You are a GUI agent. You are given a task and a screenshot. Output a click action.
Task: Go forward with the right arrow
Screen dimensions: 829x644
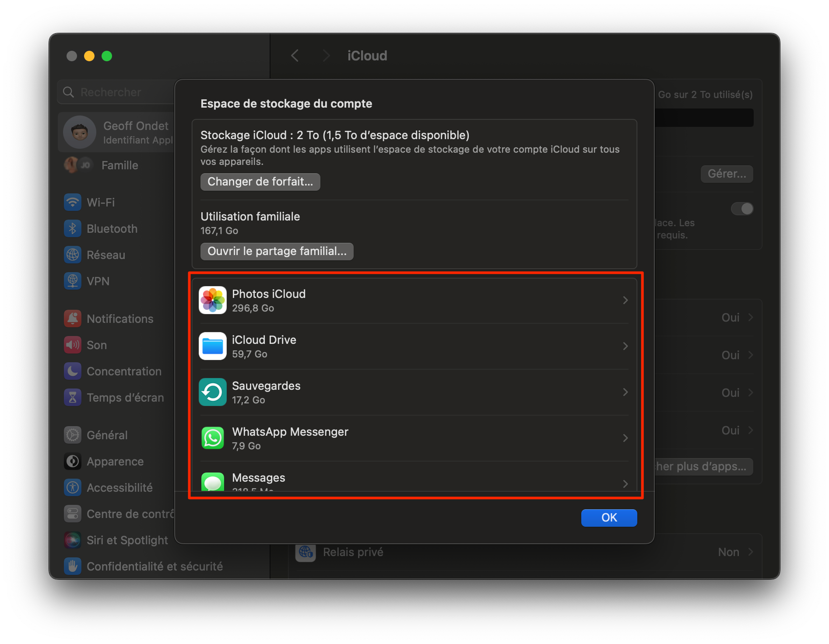point(326,56)
